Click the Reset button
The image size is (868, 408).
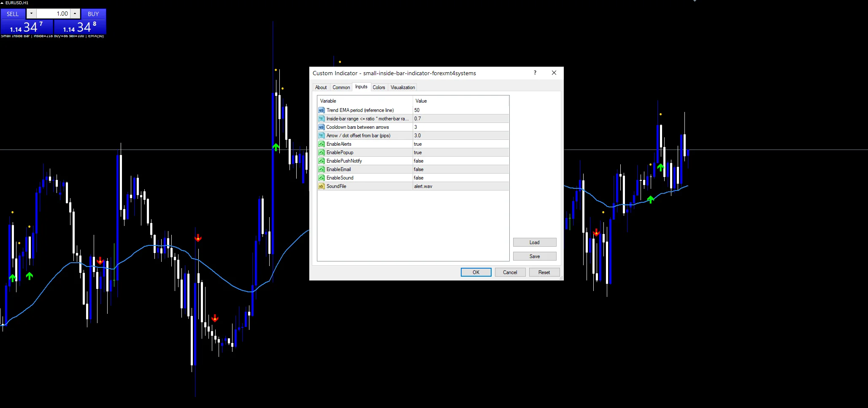point(544,272)
